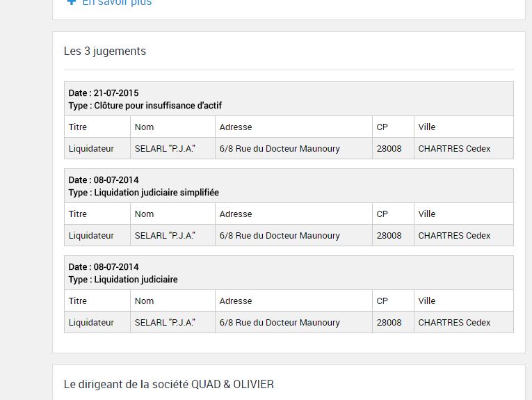
Task: Select the 21-07-2015 judgment date header
Action: (x=104, y=93)
